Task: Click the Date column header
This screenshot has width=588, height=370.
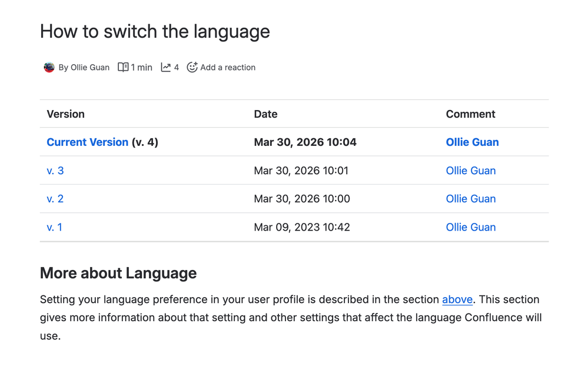Action: pyautogui.click(x=265, y=114)
